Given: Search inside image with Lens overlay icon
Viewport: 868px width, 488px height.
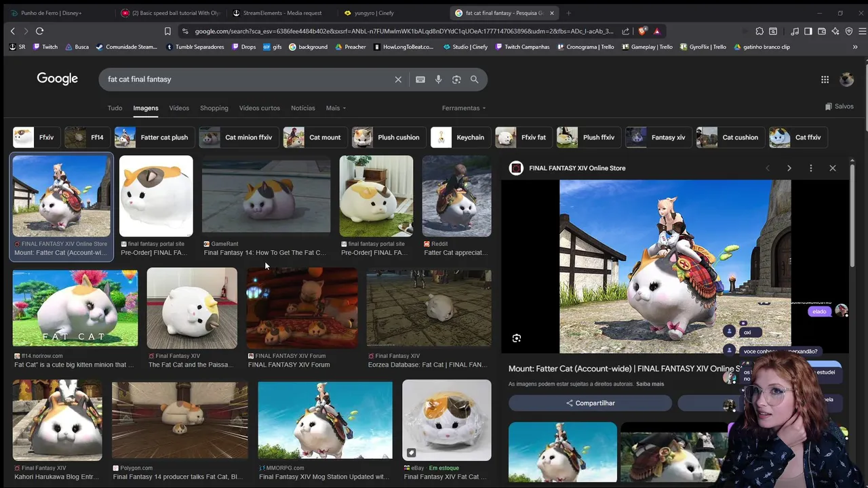Looking at the screenshot, I should 517,338.
